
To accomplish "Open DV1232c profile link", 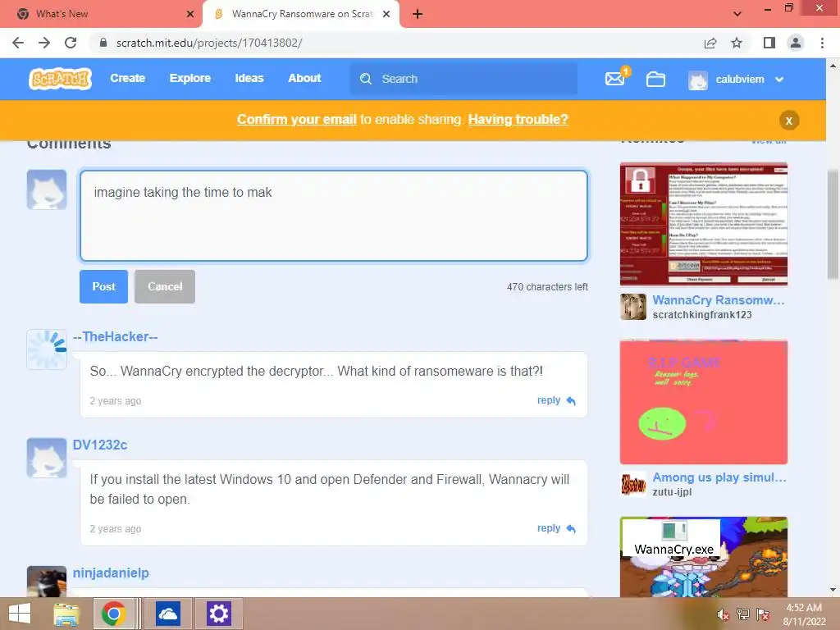I will coord(100,445).
